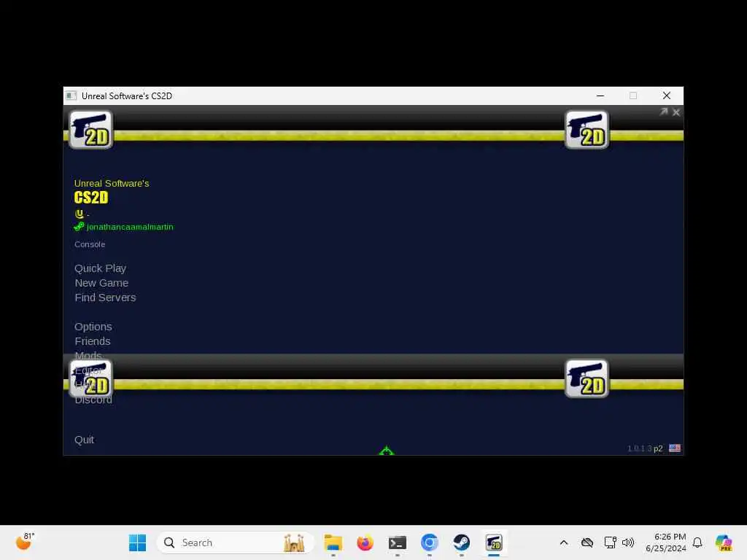Click the Unreal Software U account icon

pyautogui.click(x=79, y=214)
